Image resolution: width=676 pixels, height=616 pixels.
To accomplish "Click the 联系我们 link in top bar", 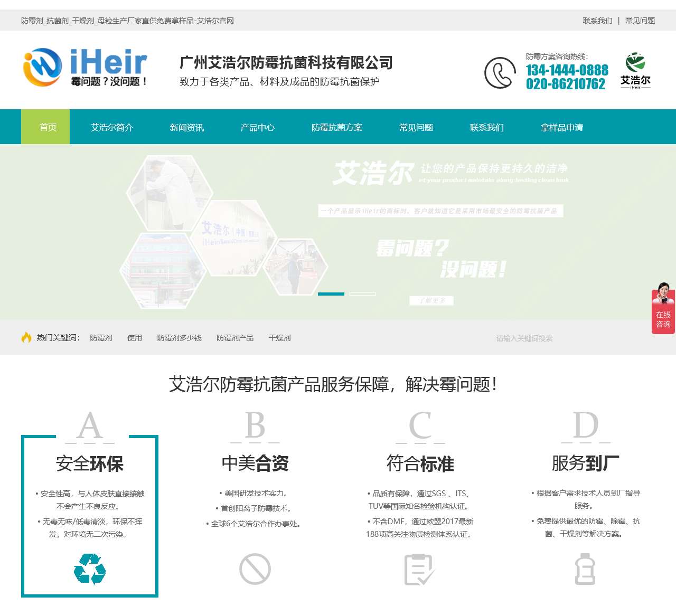I will (598, 21).
